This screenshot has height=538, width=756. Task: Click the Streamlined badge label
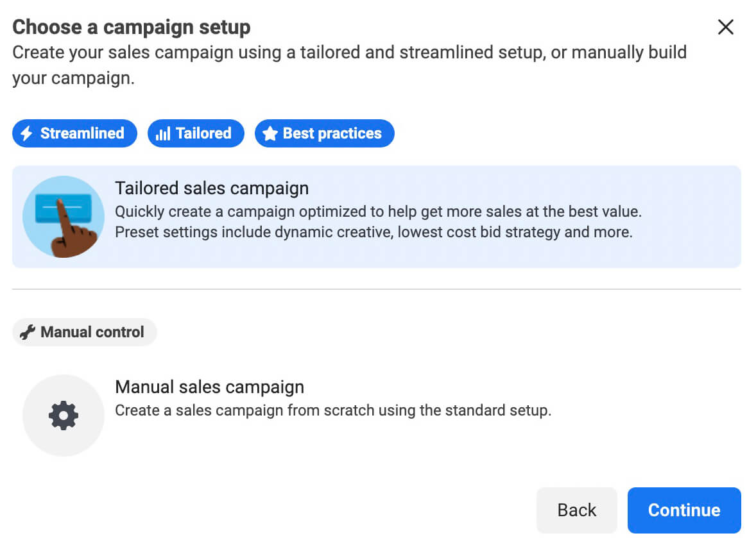coord(82,133)
